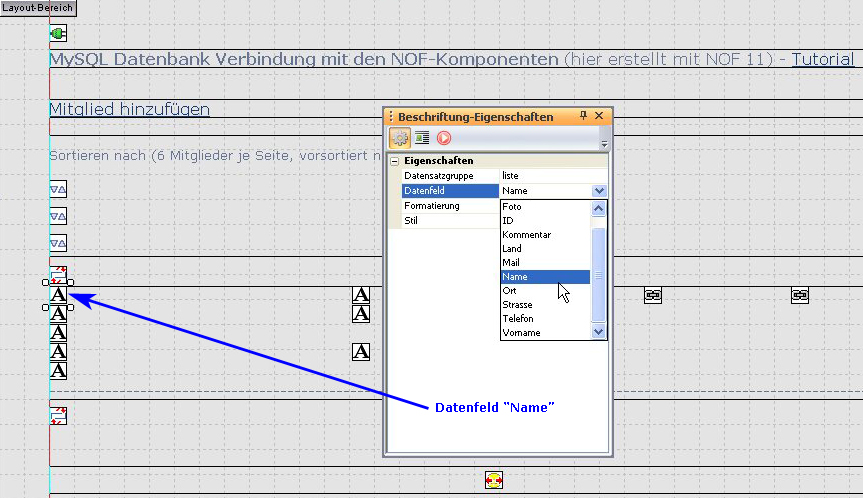Click the Datensatzgruppe value 'liste'
863x498 pixels.
(510, 175)
